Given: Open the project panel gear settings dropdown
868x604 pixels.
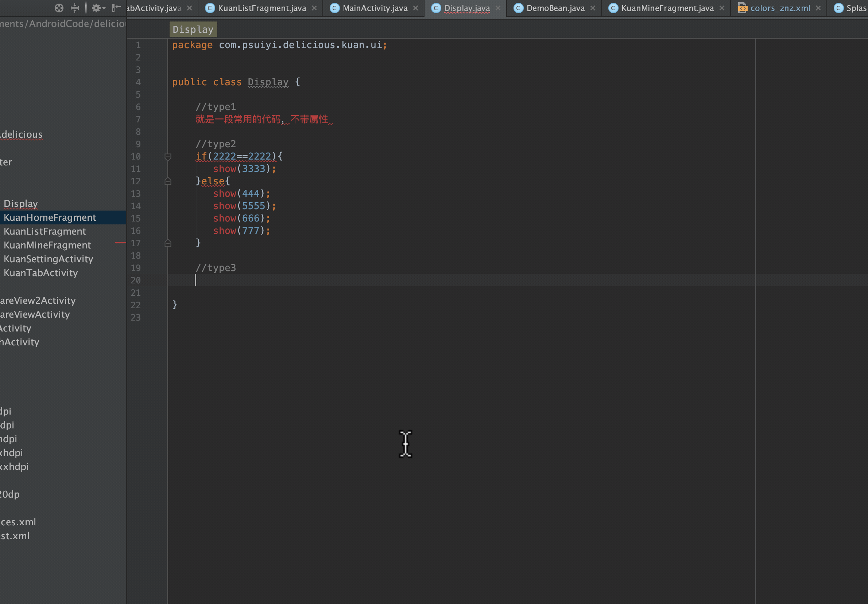Looking at the screenshot, I should click(x=98, y=8).
